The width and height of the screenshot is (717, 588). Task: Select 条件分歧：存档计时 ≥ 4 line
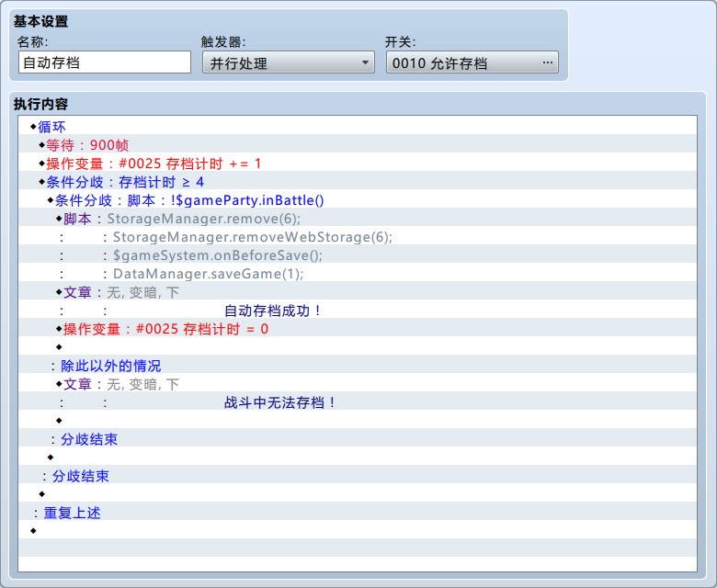tap(358, 180)
